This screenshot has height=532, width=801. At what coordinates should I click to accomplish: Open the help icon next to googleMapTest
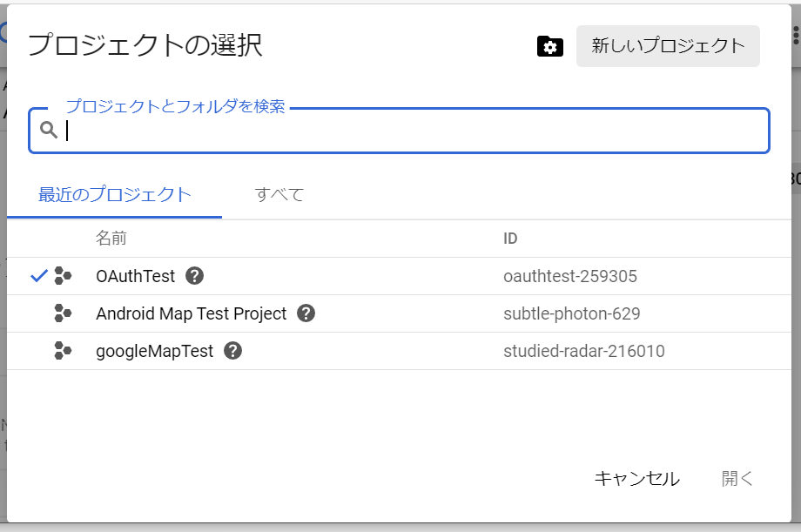[233, 351]
